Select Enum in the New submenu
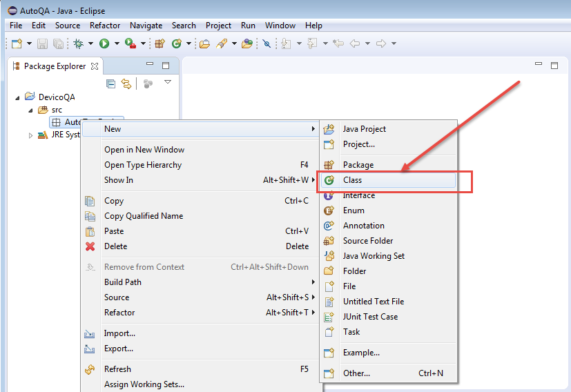This screenshot has height=392, width=571. (x=388, y=210)
